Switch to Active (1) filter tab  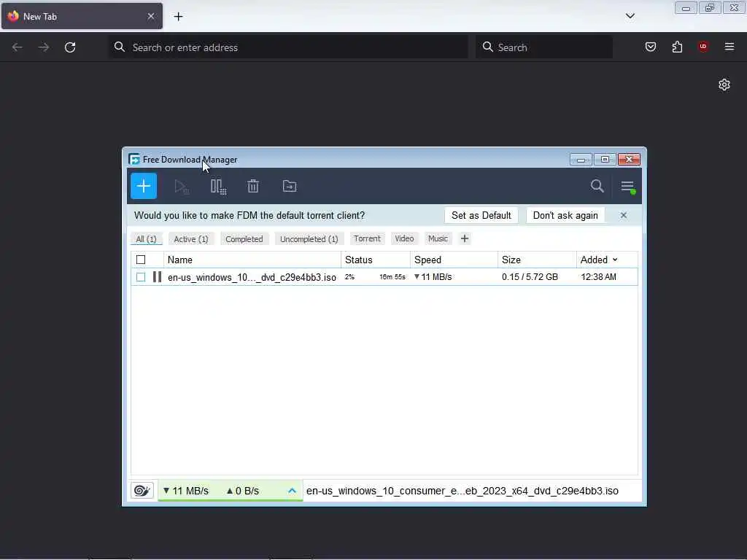coord(191,239)
